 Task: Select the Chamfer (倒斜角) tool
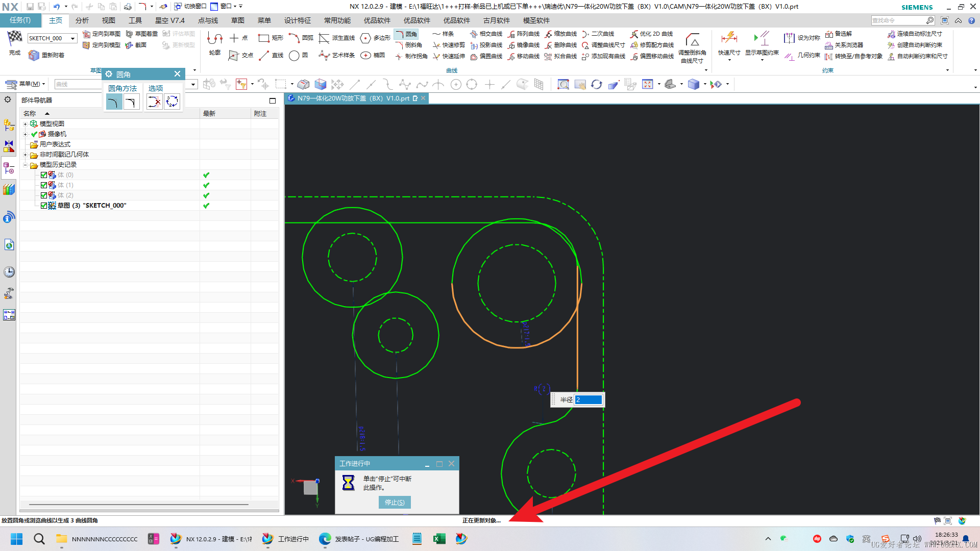(409, 45)
